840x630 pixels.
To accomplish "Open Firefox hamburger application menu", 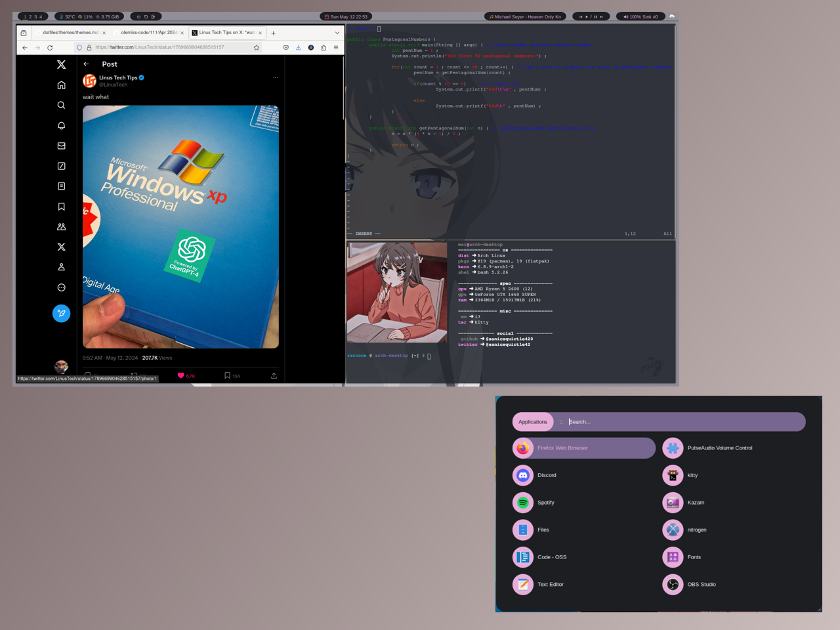I will click(336, 47).
